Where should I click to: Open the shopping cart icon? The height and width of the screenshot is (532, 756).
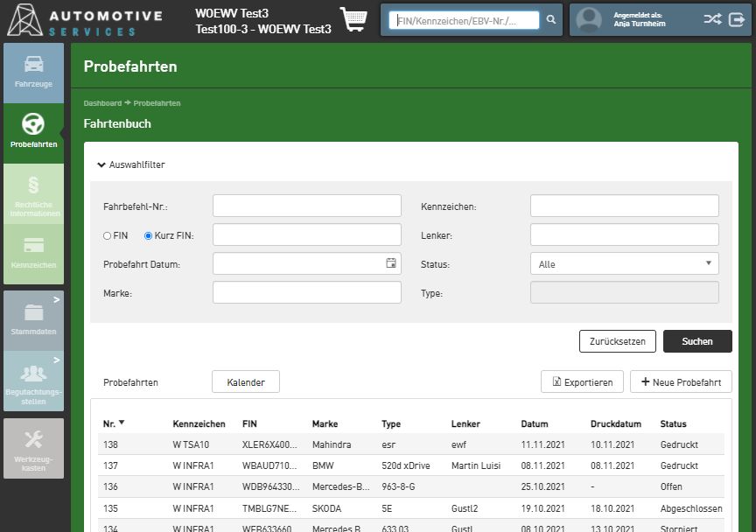click(353, 20)
